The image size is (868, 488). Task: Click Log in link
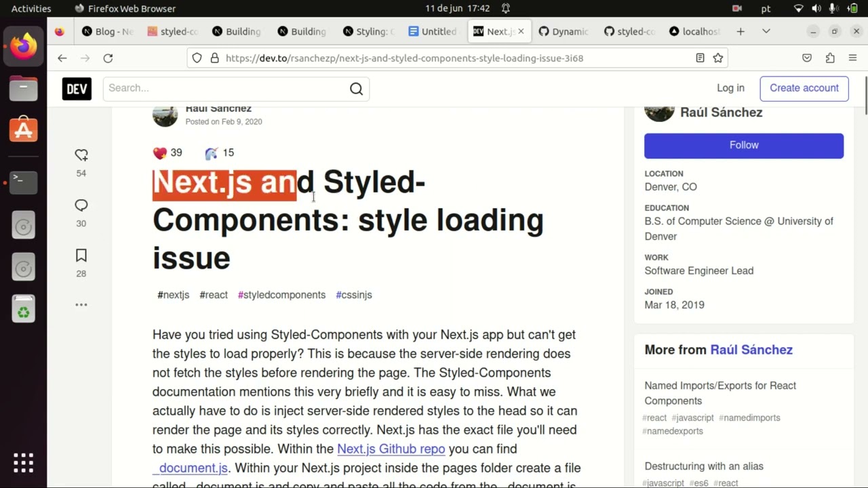(730, 88)
